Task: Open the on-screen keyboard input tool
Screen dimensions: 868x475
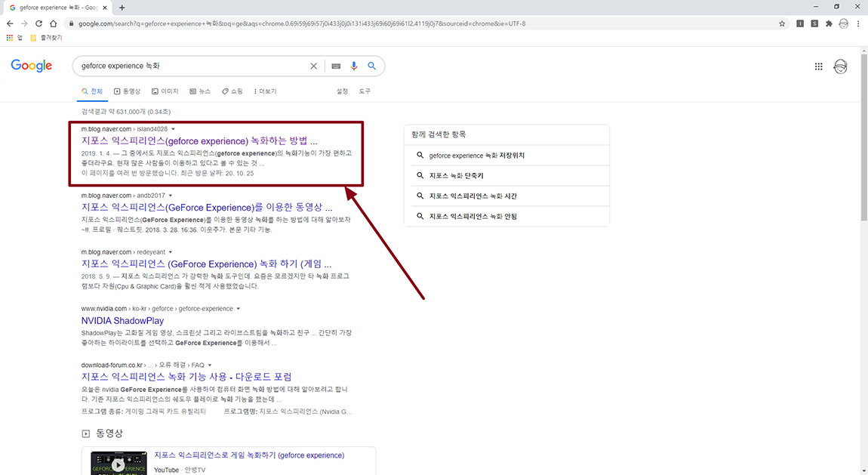Action: tap(336, 66)
